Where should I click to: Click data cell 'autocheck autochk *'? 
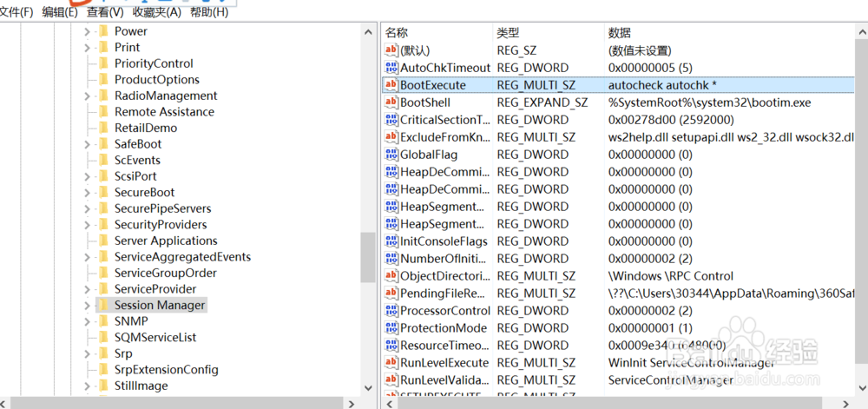[x=662, y=85]
